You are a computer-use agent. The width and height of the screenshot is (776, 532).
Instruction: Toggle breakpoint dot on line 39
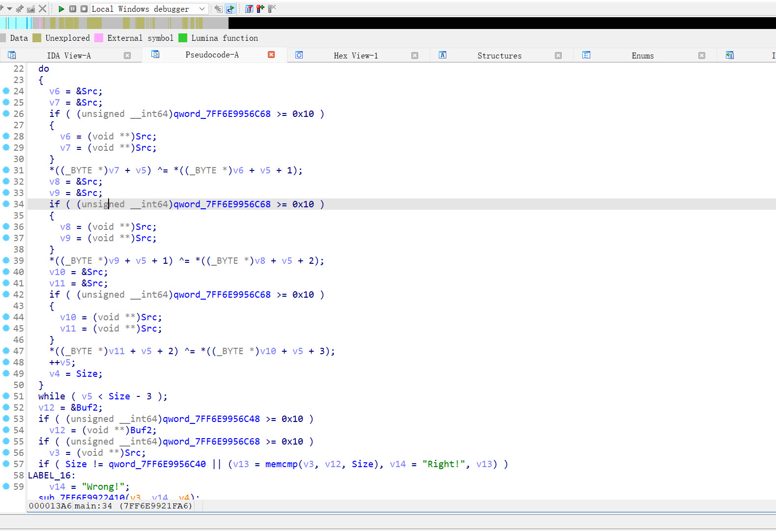tap(6, 260)
